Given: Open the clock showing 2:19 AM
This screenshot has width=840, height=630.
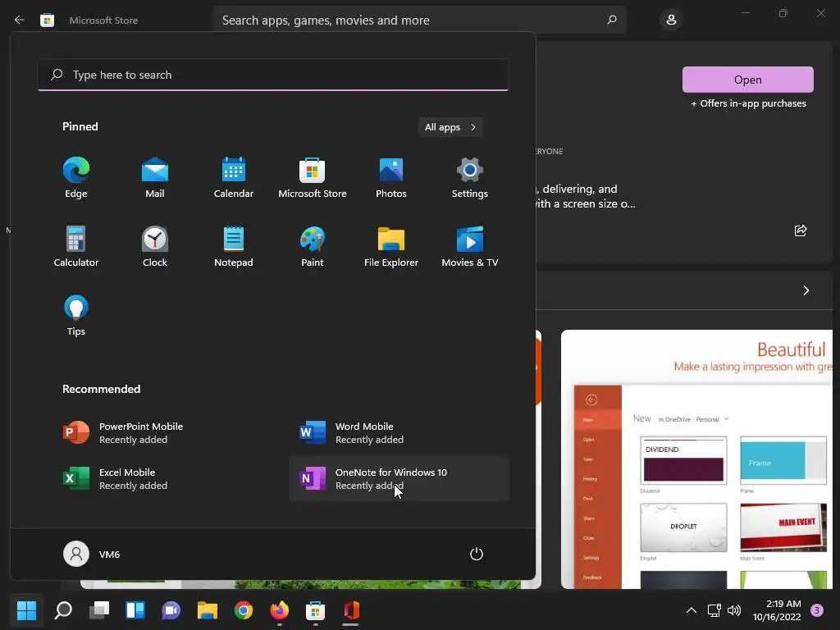Looking at the screenshot, I should coord(777,610).
